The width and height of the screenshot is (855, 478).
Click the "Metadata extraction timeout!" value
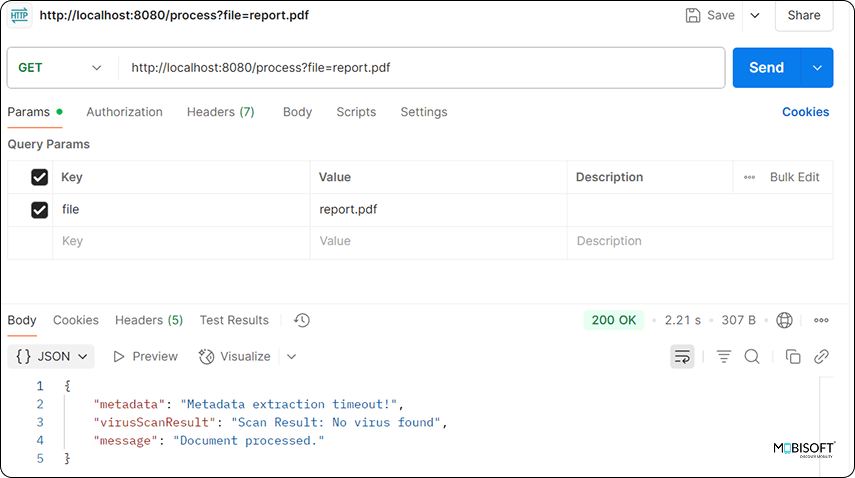click(289, 404)
